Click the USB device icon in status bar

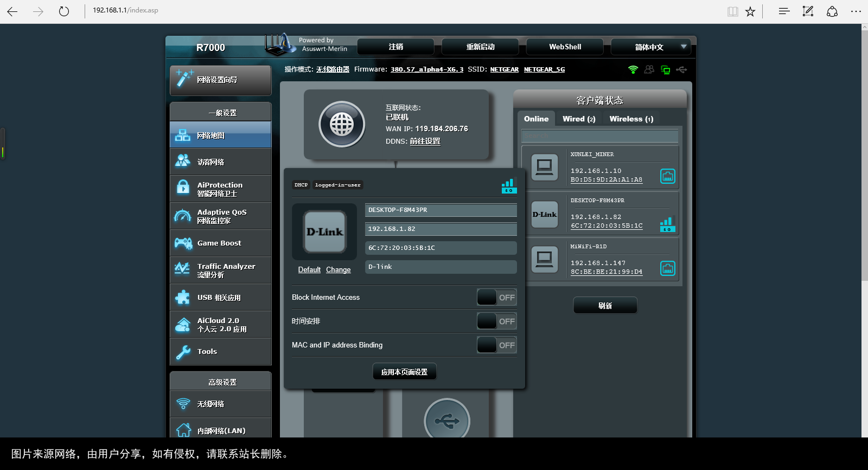pyautogui.click(x=681, y=69)
